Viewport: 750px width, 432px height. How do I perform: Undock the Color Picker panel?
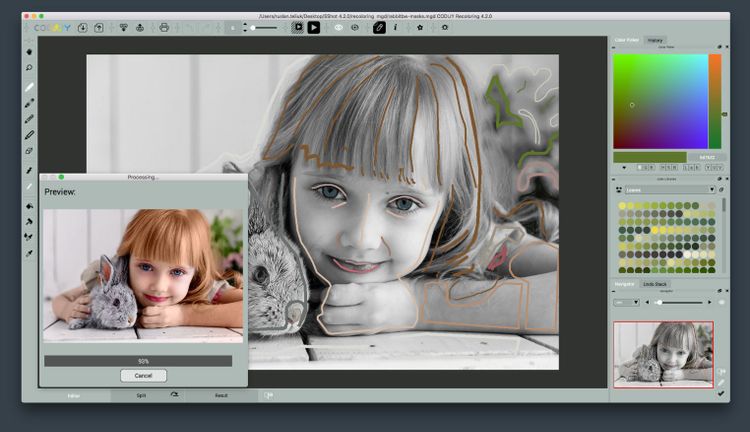[719, 47]
